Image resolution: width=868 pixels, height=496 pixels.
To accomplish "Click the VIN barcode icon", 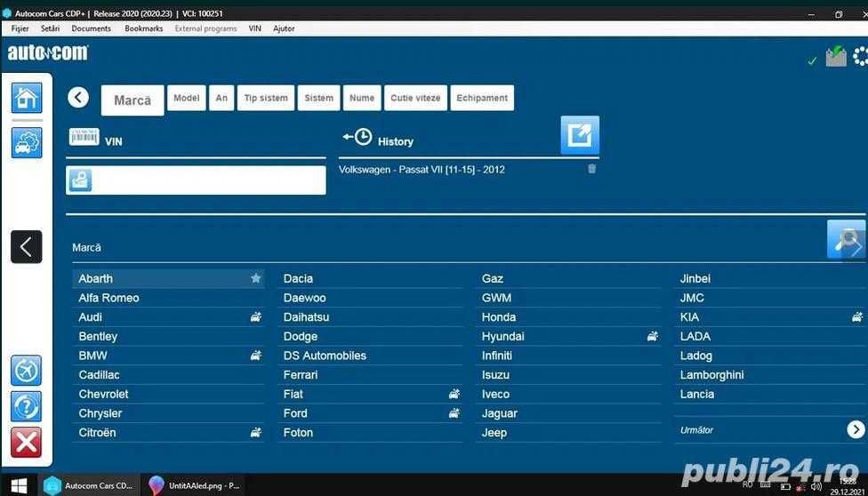I will click(x=84, y=137).
